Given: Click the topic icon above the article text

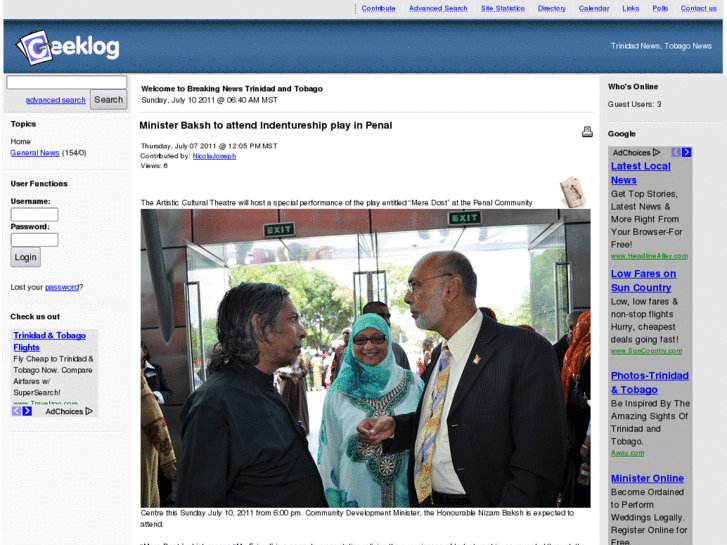Looking at the screenshot, I should click(x=573, y=192).
